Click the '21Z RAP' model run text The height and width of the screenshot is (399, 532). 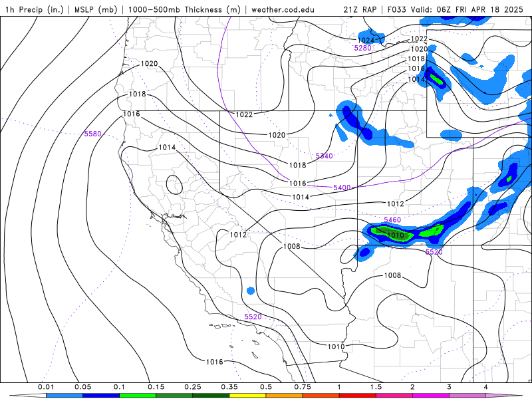360,9
